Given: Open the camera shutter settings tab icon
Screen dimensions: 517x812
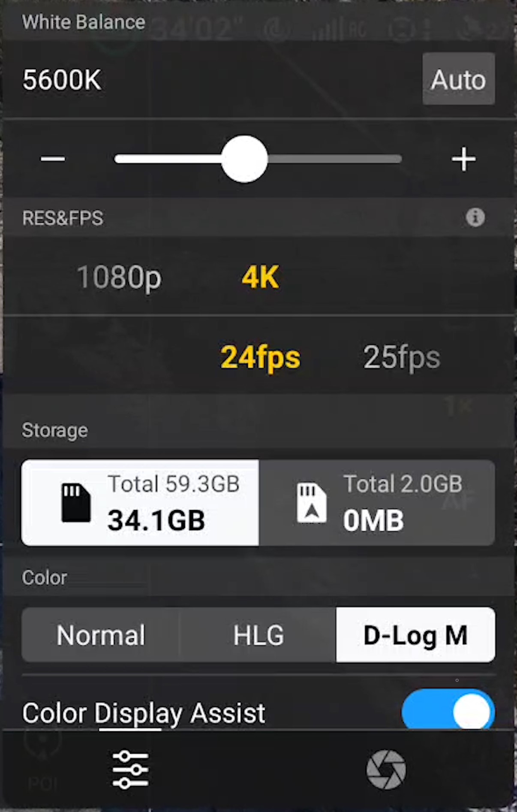Looking at the screenshot, I should coord(386,770).
